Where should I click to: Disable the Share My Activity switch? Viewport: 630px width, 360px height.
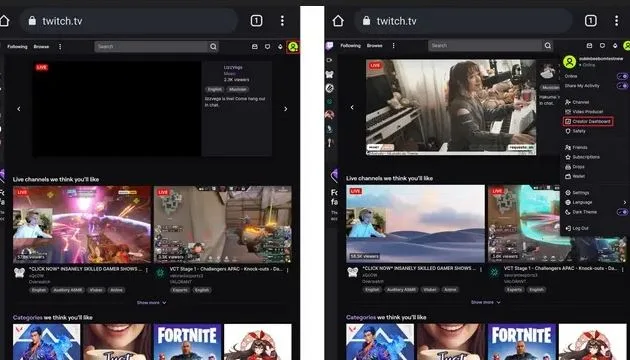pos(622,86)
